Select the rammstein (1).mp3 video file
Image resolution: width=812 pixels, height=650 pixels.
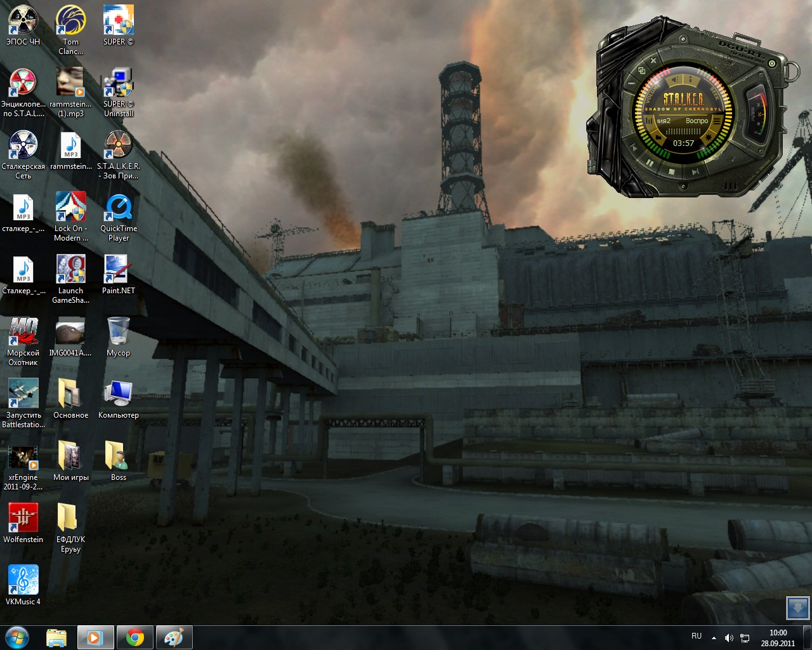pos(70,93)
